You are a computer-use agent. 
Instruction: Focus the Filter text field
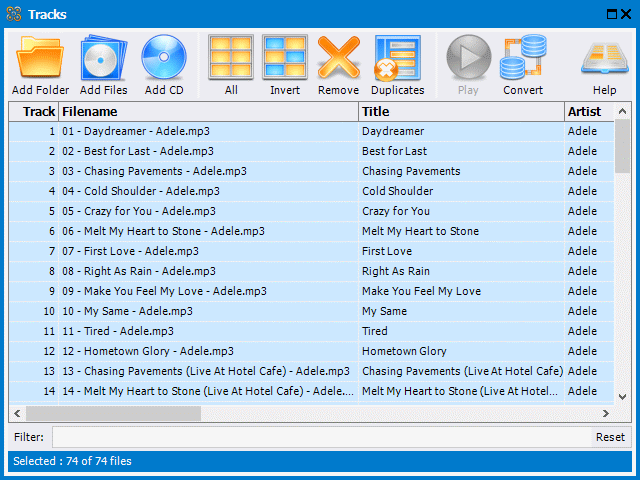[x=322, y=437]
